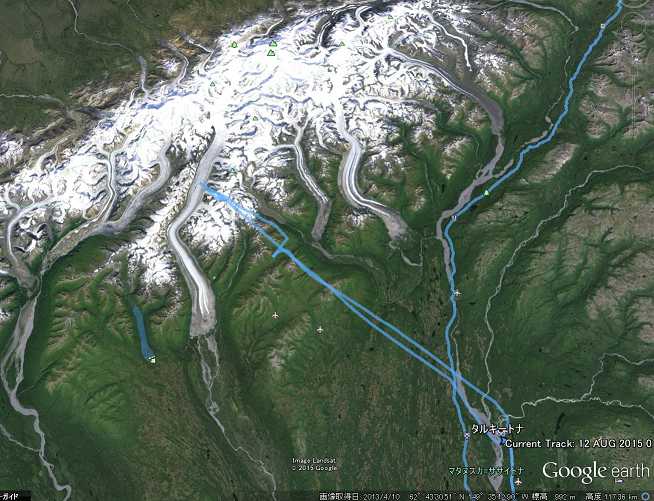Click the western airplane icon in green lowlands

click(x=275, y=315)
